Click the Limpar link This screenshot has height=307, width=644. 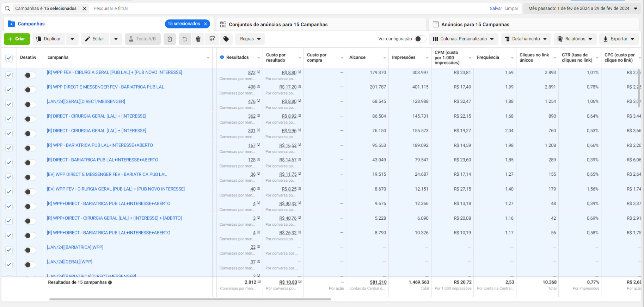click(511, 8)
